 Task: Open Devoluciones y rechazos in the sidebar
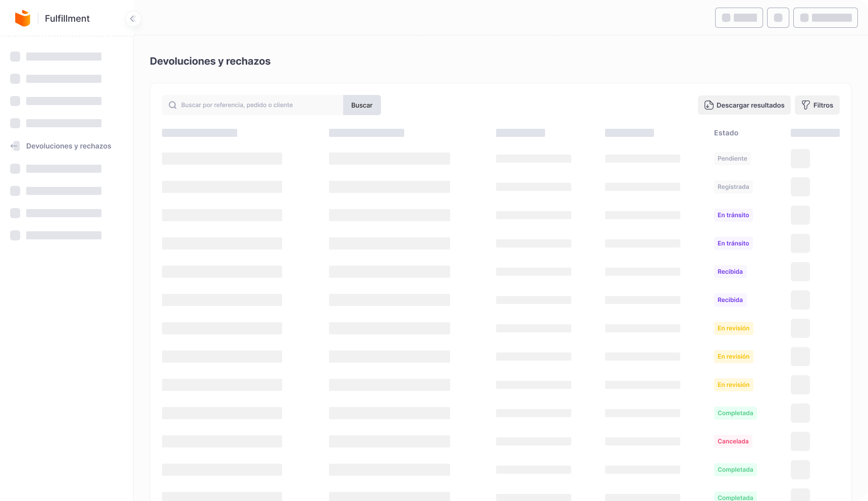coord(69,146)
